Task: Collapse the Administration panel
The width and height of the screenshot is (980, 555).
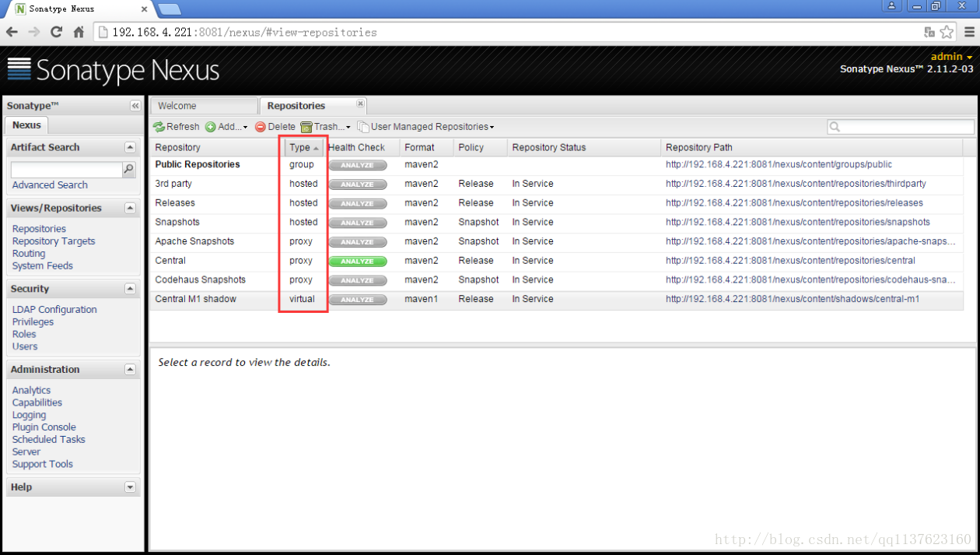Action: click(x=130, y=370)
